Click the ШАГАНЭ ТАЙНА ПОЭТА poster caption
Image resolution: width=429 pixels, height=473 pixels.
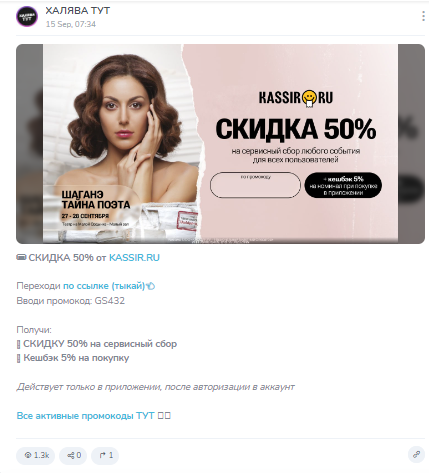(96, 200)
